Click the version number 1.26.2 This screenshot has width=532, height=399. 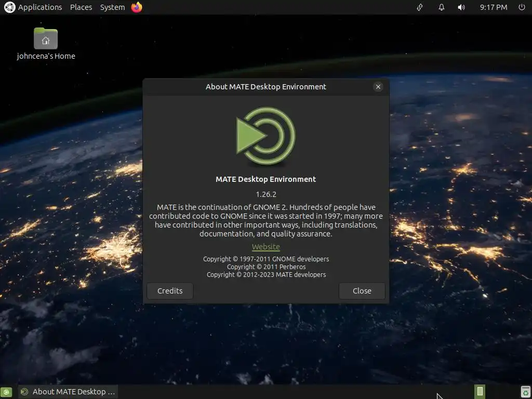[266, 194]
